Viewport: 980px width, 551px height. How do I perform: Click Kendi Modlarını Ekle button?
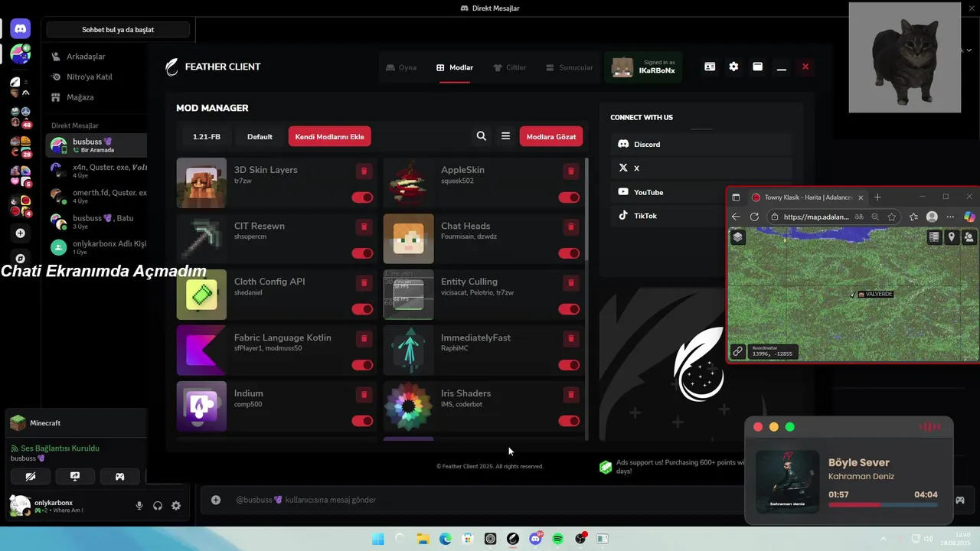click(330, 137)
